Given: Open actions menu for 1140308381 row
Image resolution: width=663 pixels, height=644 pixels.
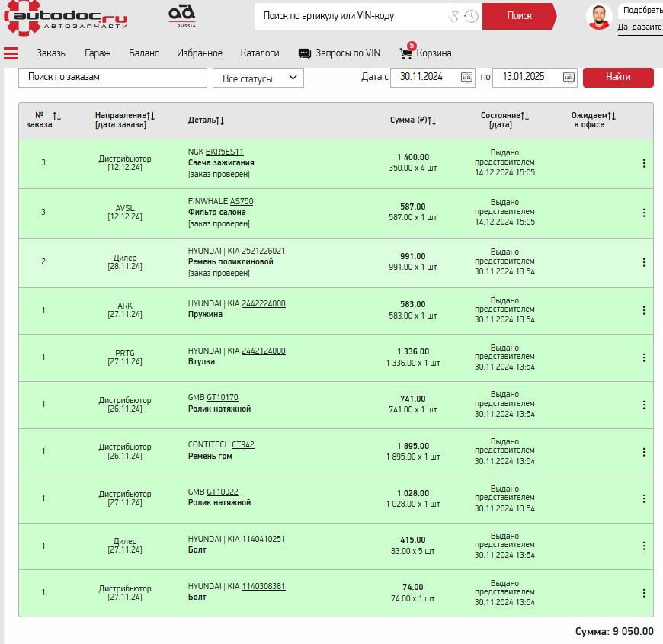Looking at the screenshot, I should point(644,593).
